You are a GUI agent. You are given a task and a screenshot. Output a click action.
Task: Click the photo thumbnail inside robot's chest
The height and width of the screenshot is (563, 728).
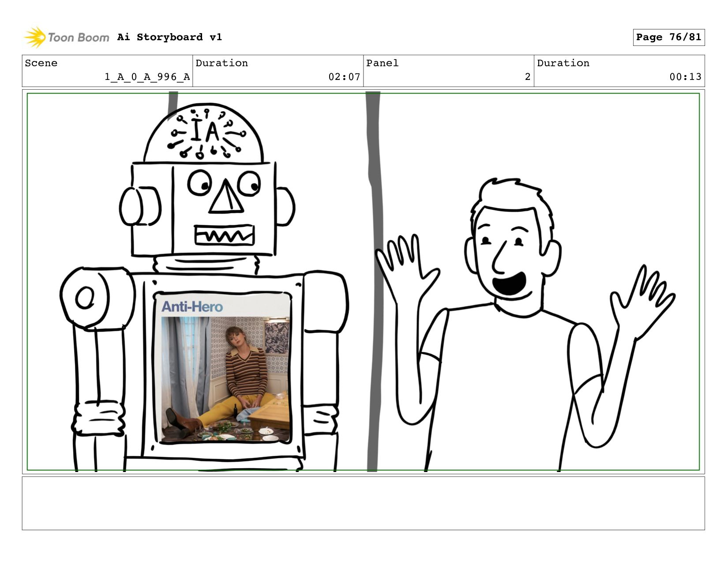coord(225,379)
